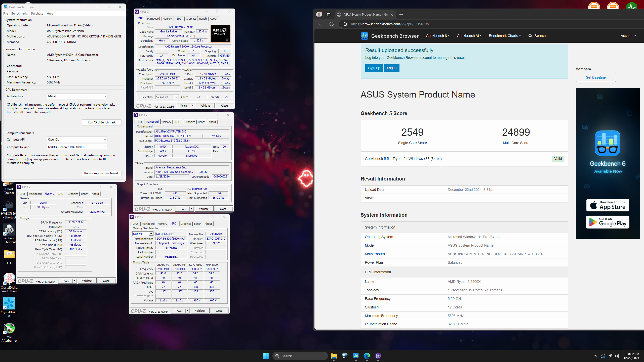Expand Geekbench 6 nav dropdown

437,36
